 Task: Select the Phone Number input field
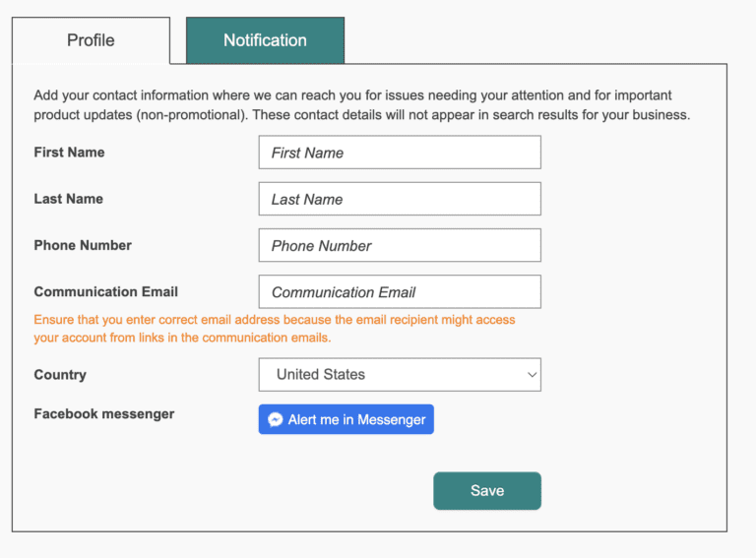point(400,246)
